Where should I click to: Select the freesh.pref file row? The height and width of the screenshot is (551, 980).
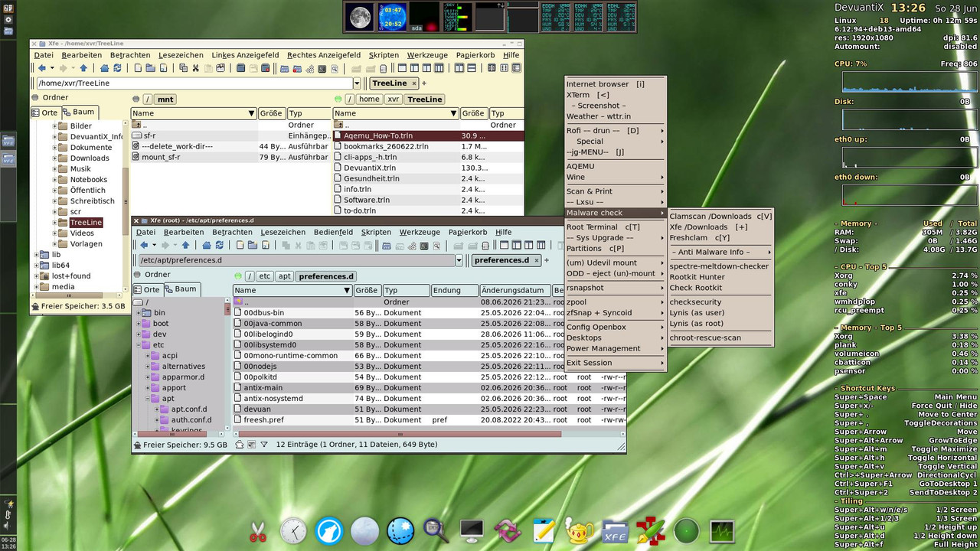430,420
